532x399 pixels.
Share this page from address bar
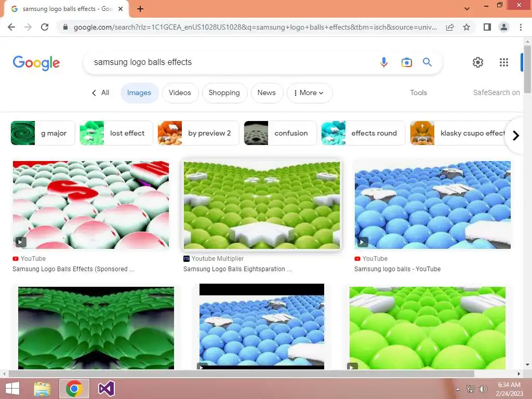(450, 27)
